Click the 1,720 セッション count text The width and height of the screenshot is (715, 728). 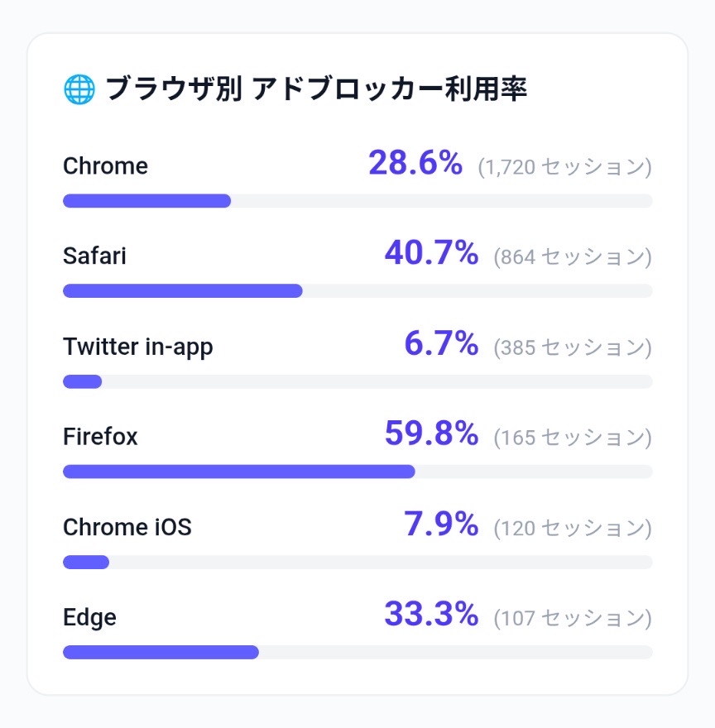click(564, 167)
